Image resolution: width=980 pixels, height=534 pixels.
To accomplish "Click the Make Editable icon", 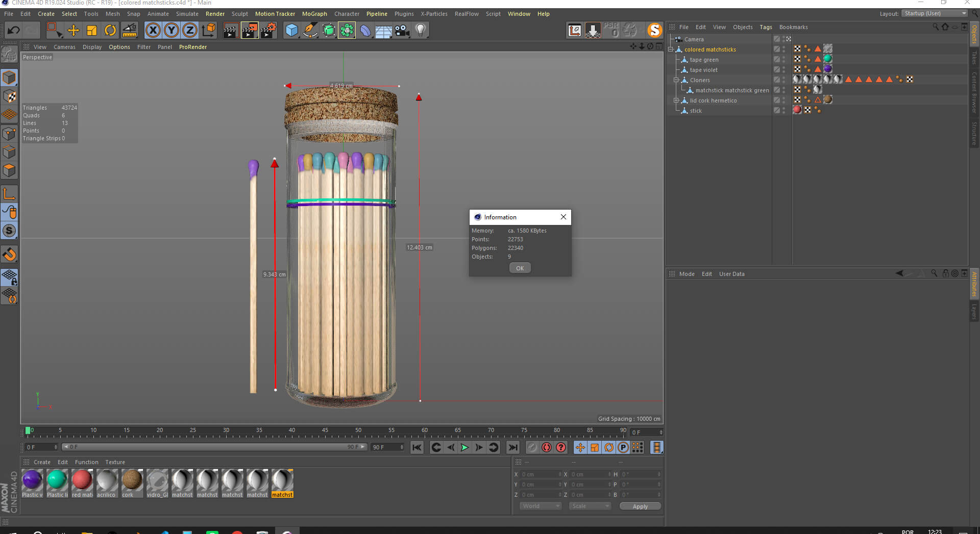I will pos(9,54).
